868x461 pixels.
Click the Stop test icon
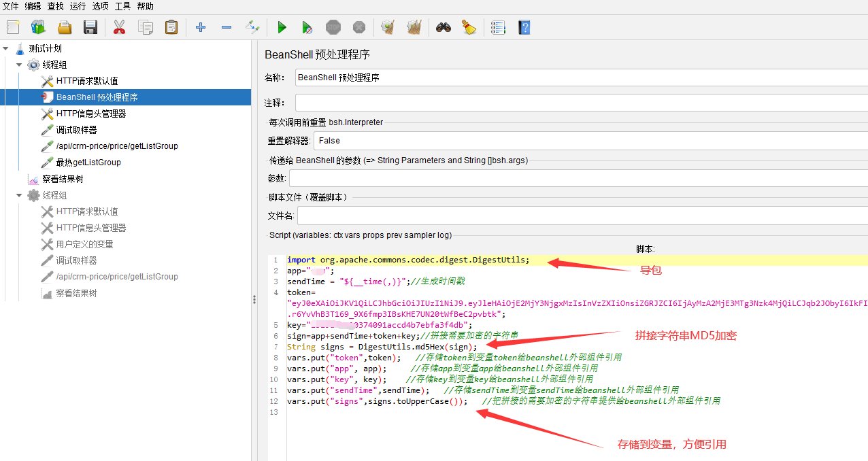(x=333, y=27)
